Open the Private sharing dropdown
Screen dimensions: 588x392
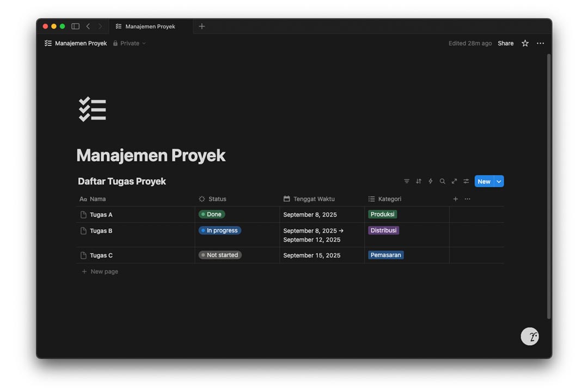tap(130, 43)
